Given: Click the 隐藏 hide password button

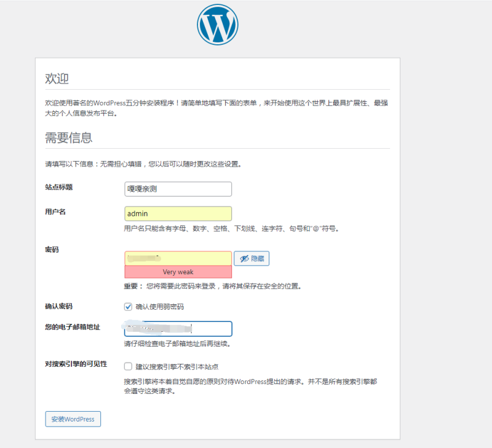Looking at the screenshot, I should 252,258.
